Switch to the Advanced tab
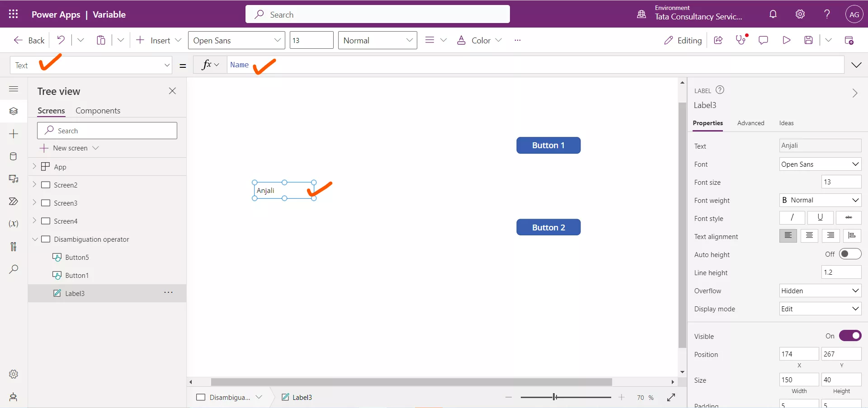This screenshot has height=408, width=868. coord(750,123)
